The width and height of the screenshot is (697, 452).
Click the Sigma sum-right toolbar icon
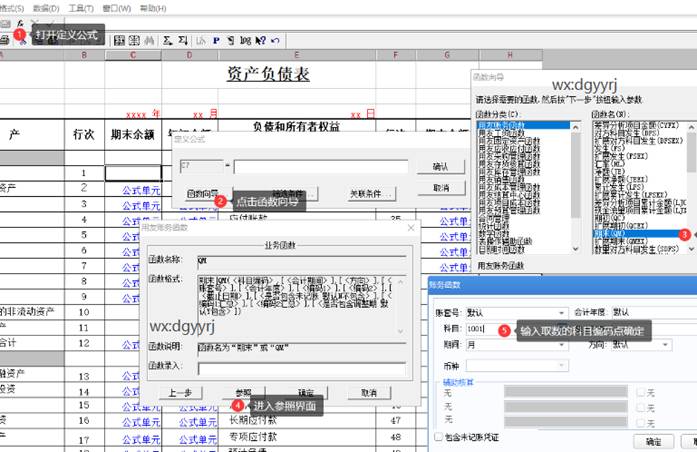[x=168, y=40]
